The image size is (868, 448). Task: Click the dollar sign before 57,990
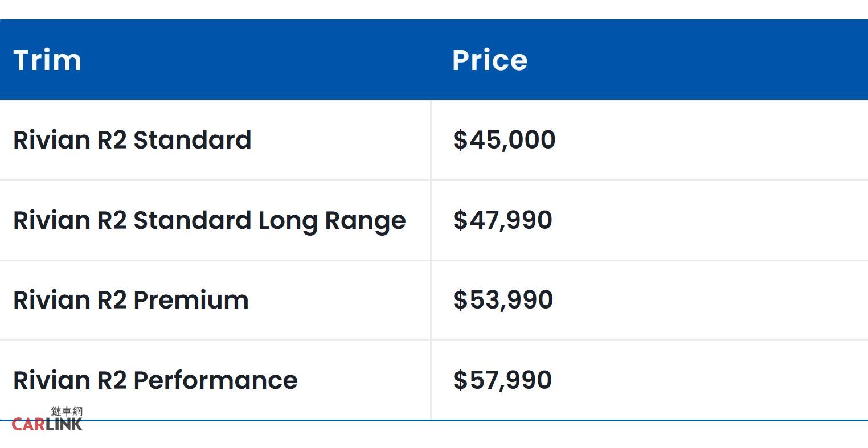pos(460,380)
